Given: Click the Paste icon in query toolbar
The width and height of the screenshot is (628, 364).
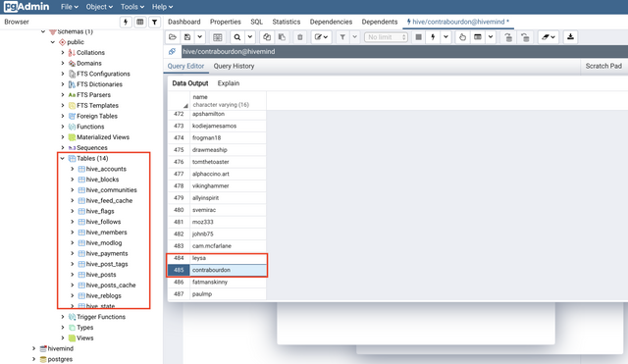Looking at the screenshot, I should pos(282,37).
